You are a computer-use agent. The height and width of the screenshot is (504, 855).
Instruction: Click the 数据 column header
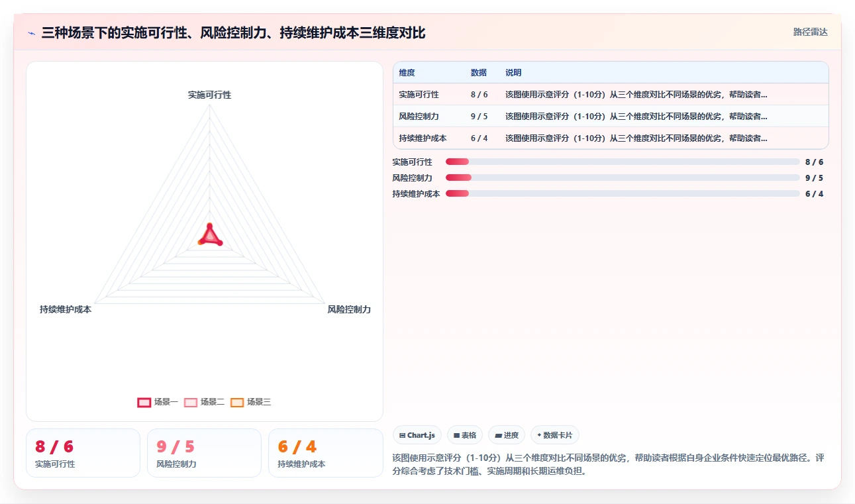478,73
